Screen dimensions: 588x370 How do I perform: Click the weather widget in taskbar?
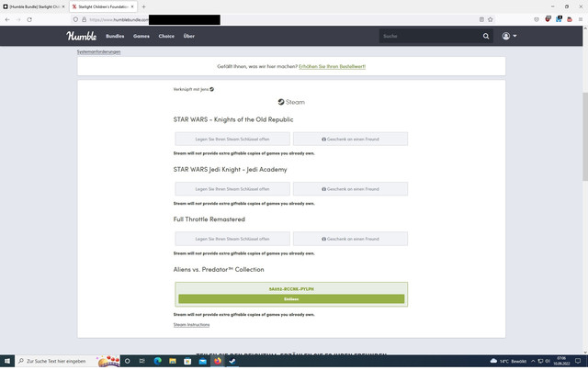[508, 361]
